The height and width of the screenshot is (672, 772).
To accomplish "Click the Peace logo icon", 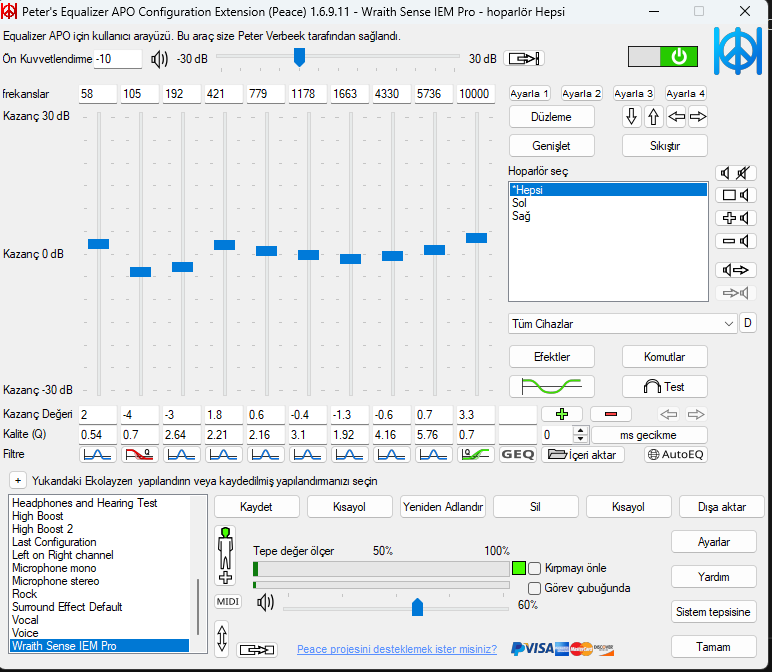I will (737, 50).
